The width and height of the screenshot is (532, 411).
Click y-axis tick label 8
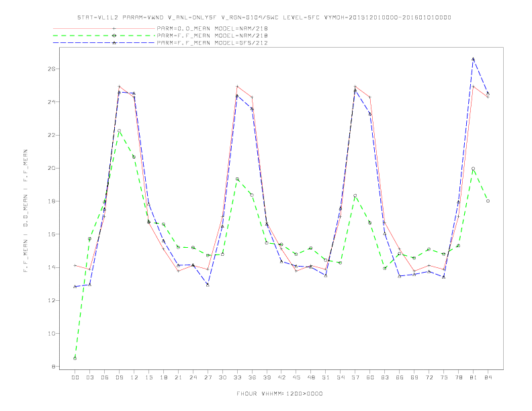pos(54,367)
